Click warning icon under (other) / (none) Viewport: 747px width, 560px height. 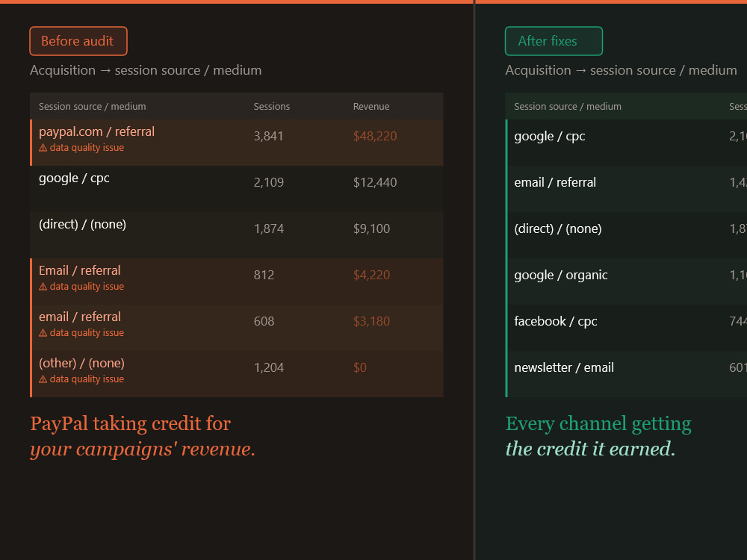click(43, 379)
